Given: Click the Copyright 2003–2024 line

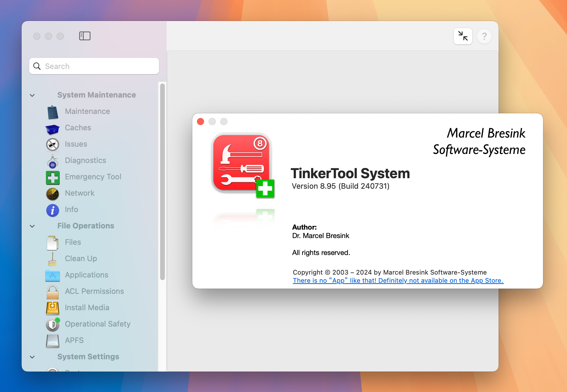Looking at the screenshot, I should (x=390, y=272).
